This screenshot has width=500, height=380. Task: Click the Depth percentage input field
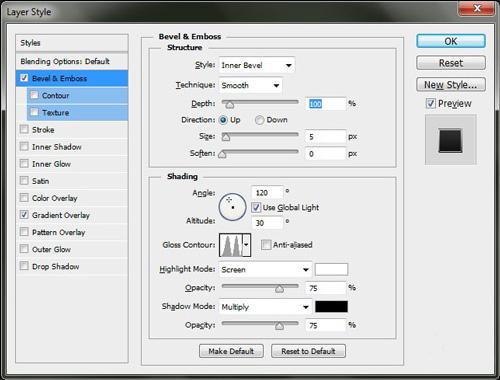pos(326,104)
